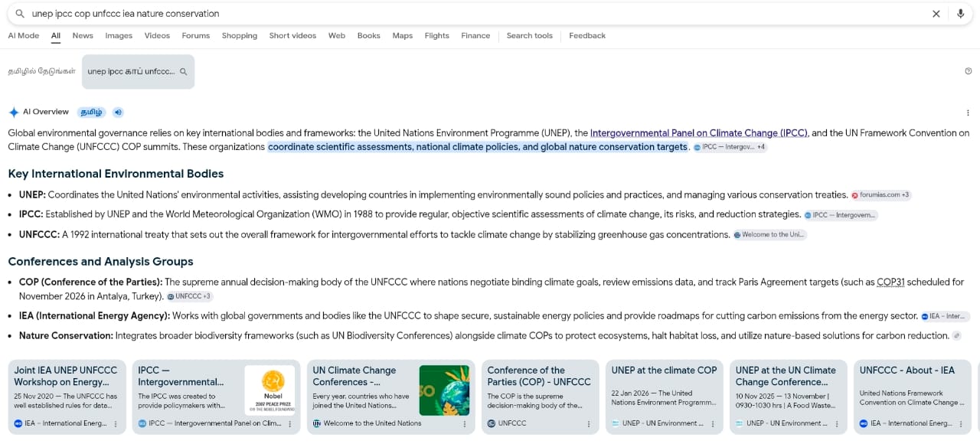This screenshot has height=444, width=980.
Task: Switch to the News tab
Action: (x=83, y=36)
